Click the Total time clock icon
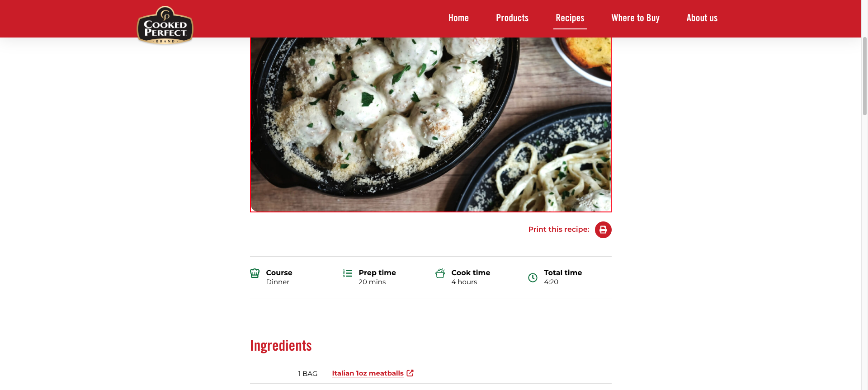 coord(533,277)
